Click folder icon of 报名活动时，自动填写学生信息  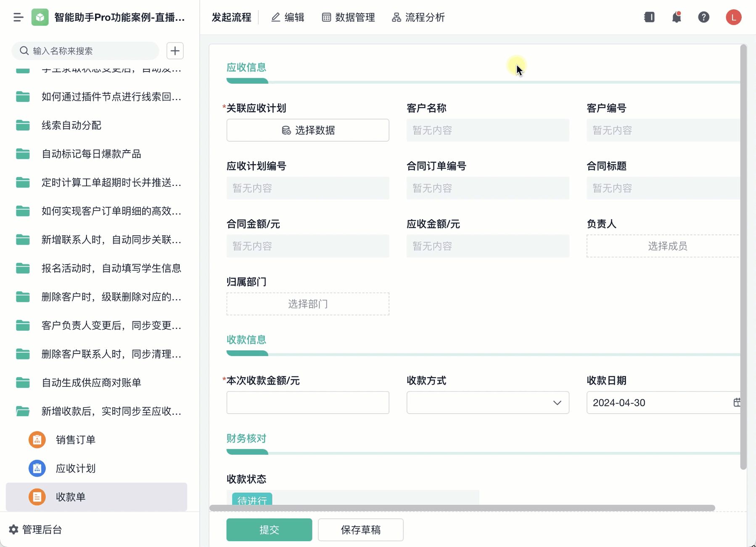23,268
